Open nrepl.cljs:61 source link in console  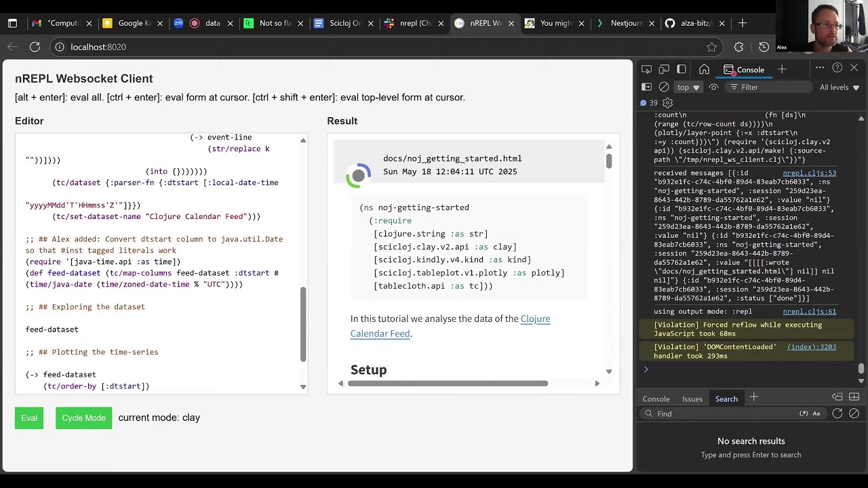tap(809, 312)
